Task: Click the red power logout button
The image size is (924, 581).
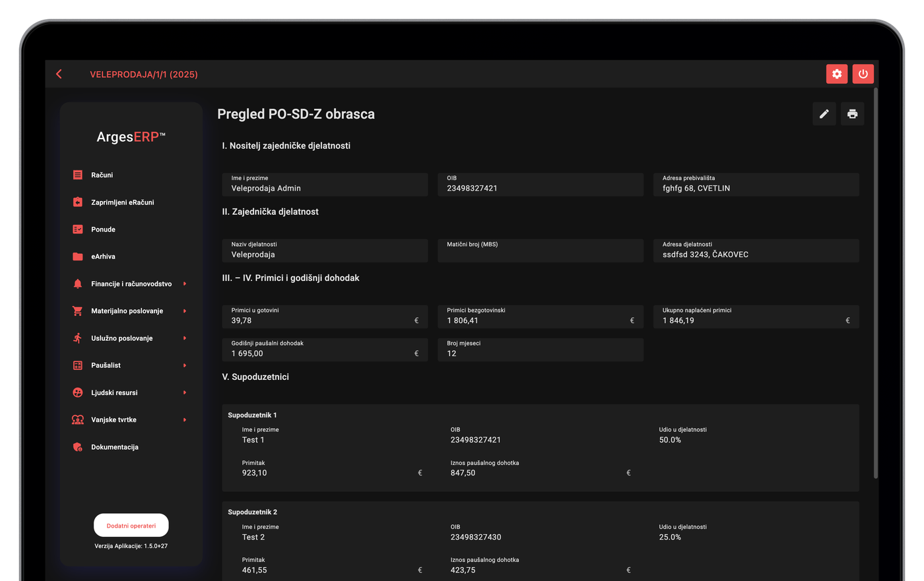Action: point(863,74)
